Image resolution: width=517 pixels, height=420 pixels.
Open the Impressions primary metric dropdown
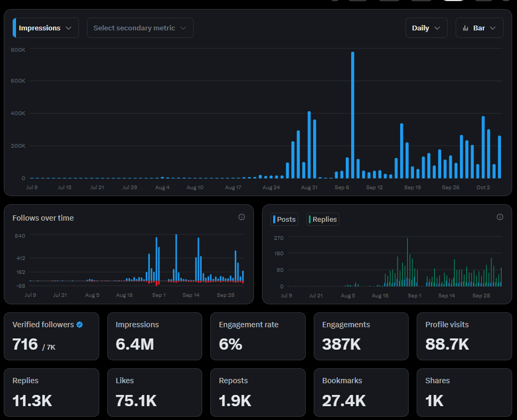[45, 28]
